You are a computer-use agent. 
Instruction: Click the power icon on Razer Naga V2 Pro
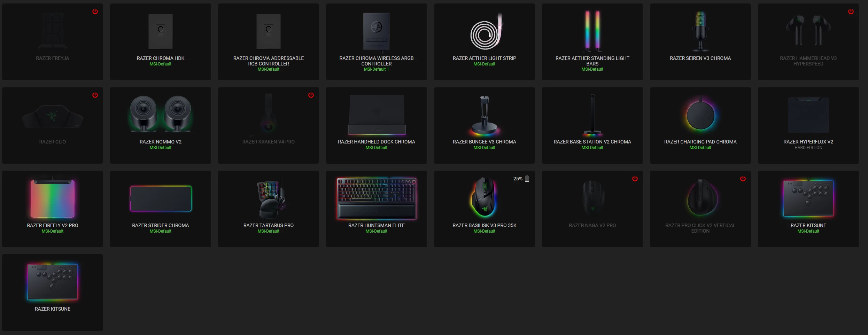[x=635, y=179]
